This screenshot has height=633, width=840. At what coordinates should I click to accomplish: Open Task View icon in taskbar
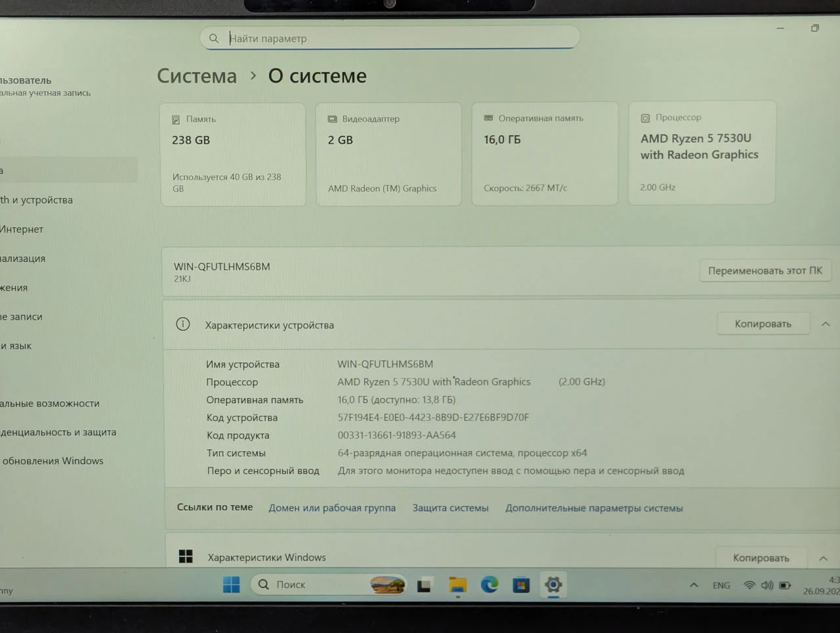click(425, 585)
